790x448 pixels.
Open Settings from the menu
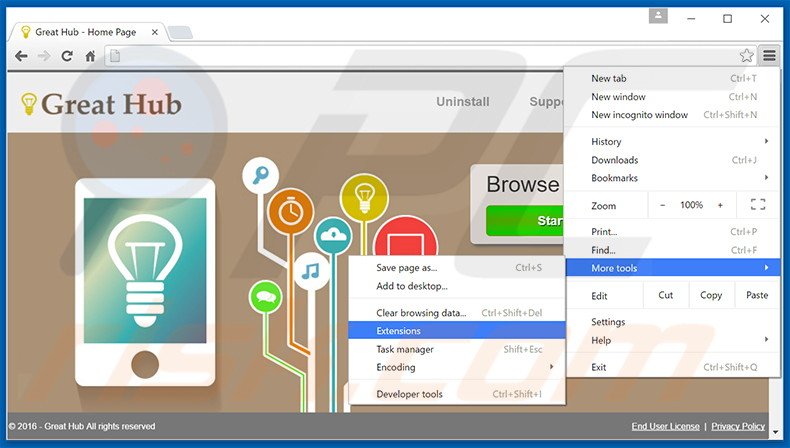673,322
